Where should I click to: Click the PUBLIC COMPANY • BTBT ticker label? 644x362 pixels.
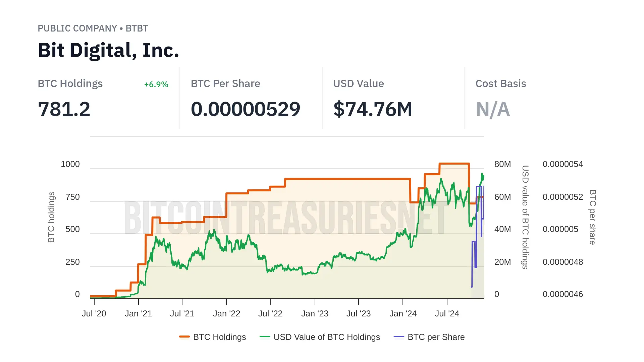[93, 28]
